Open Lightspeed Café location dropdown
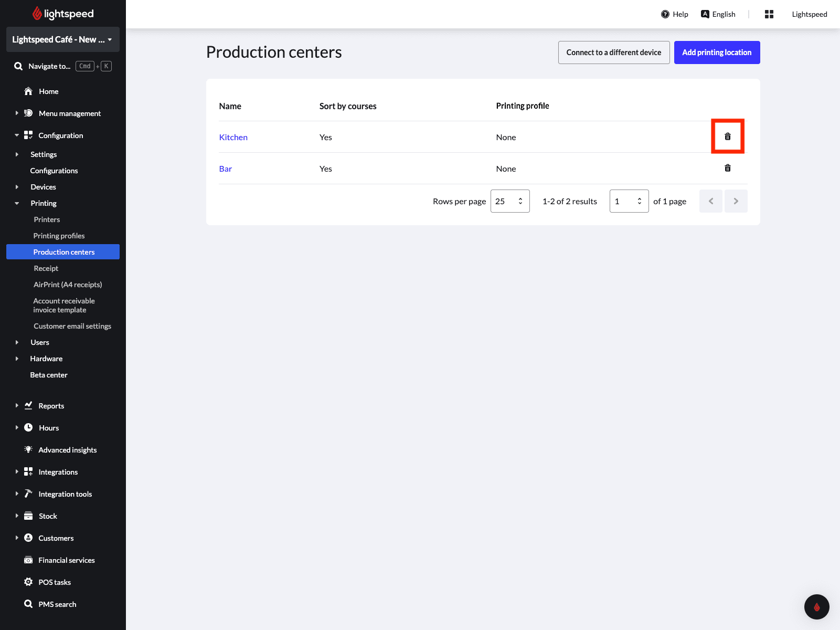This screenshot has width=840, height=630. point(63,39)
